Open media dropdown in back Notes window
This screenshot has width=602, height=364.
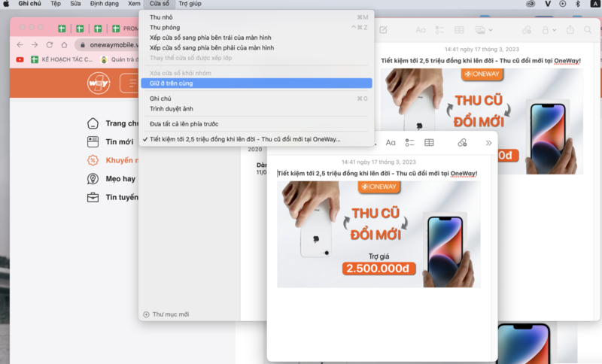(x=484, y=30)
